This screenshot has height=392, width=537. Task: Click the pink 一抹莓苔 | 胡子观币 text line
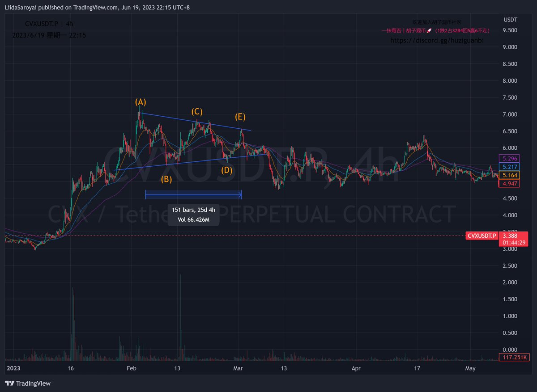point(435,30)
